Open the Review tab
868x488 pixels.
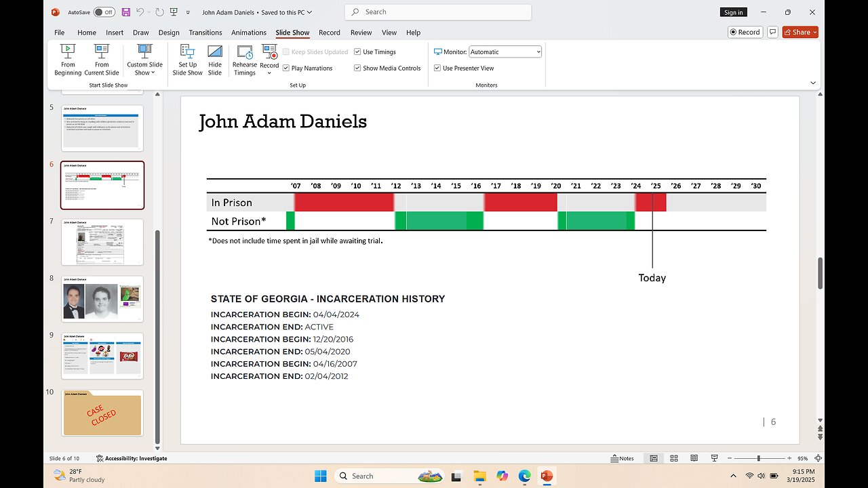tap(361, 33)
